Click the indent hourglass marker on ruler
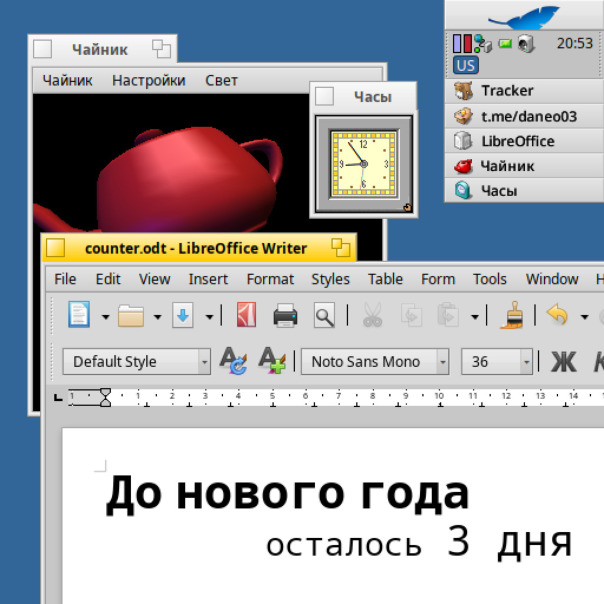This screenshot has width=604, height=604. [105, 397]
